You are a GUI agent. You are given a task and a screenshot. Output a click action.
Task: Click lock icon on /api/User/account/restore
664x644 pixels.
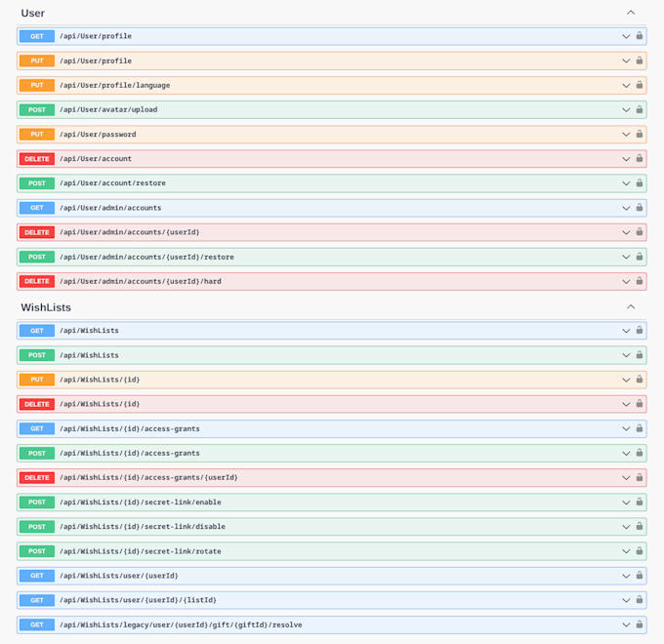pyautogui.click(x=639, y=182)
